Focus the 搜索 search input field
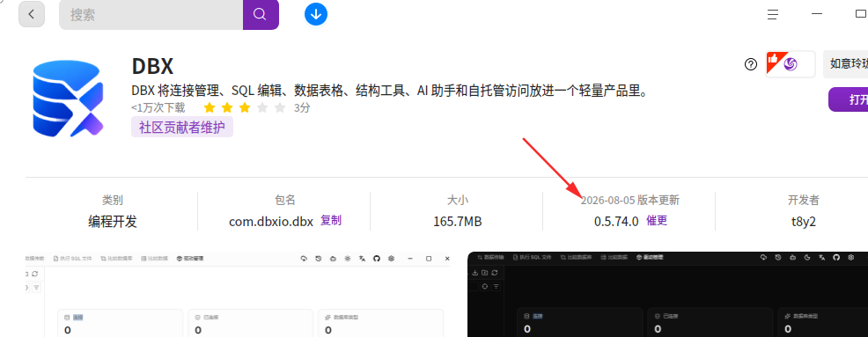The image size is (868, 337). 151,14
